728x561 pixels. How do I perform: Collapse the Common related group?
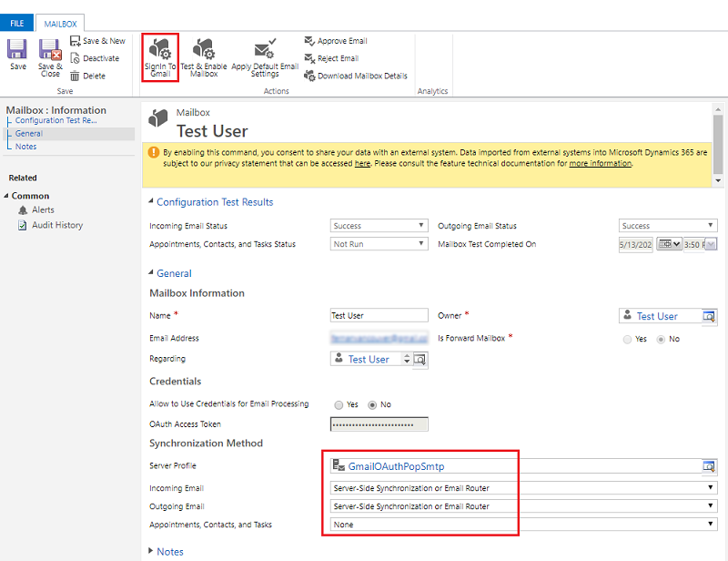coord(6,196)
